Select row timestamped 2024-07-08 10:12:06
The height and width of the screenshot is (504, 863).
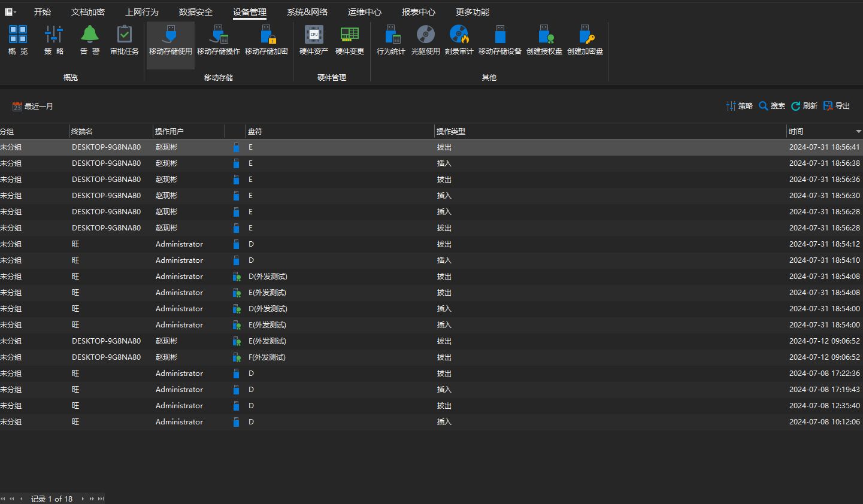point(431,422)
